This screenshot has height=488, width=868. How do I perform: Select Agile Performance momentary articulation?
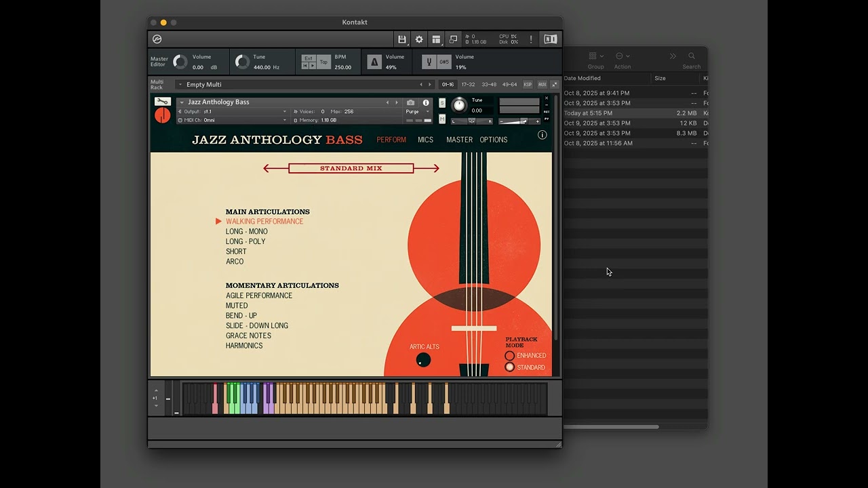click(259, 296)
